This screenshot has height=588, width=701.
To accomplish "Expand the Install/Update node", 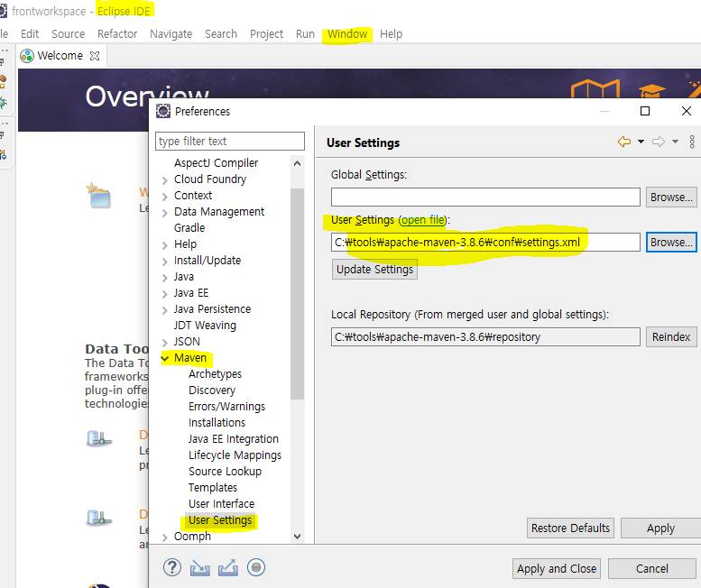I will (x=165, y=262).
